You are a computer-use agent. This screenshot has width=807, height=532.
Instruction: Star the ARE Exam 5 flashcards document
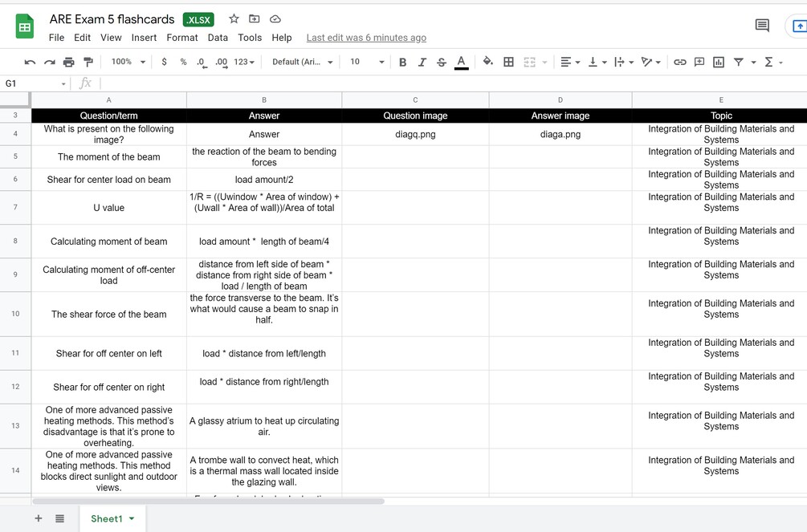coord(234,19)
